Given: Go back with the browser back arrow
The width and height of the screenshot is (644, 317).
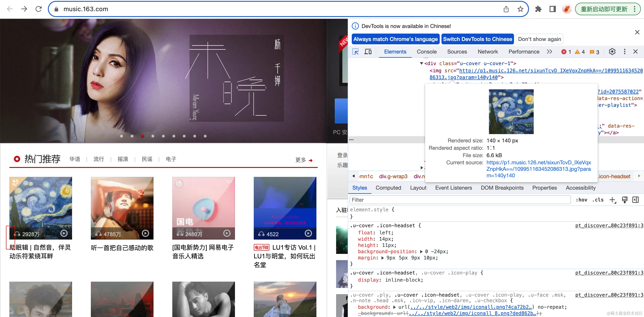Looking at the screenshot, I should [10, 9].
